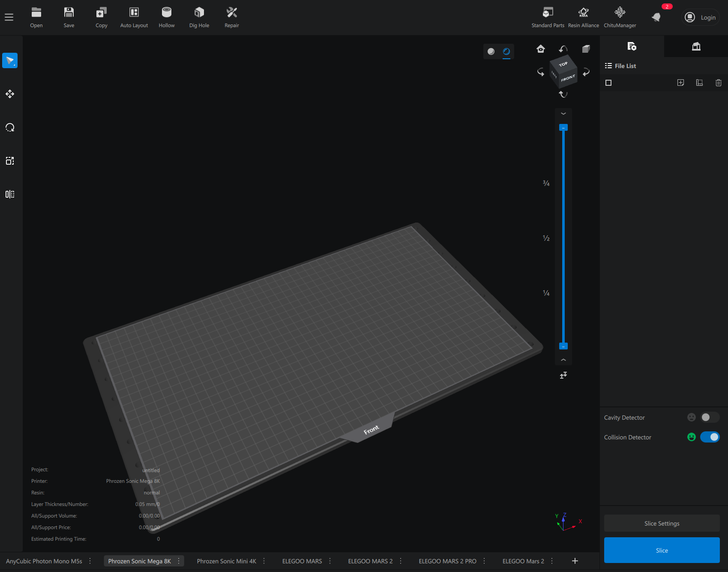Turn off the Collision Detector switch

[710, 437]
